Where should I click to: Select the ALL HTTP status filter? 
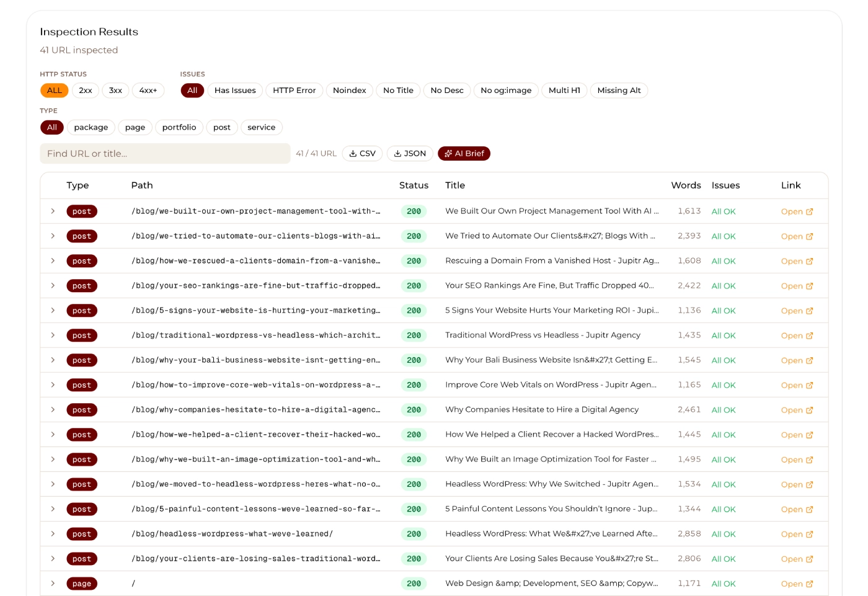pyautogui.click(x=55, y=91)
